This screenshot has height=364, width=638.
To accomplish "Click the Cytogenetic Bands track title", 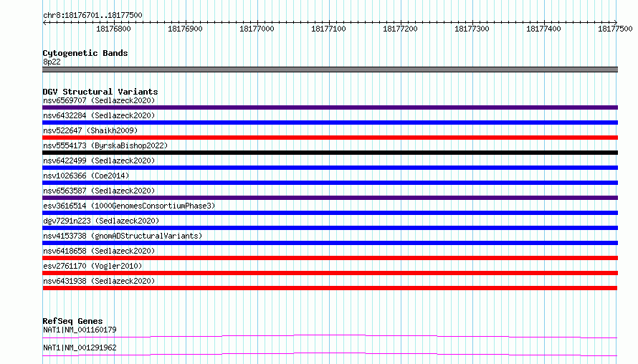I will 85,53.
